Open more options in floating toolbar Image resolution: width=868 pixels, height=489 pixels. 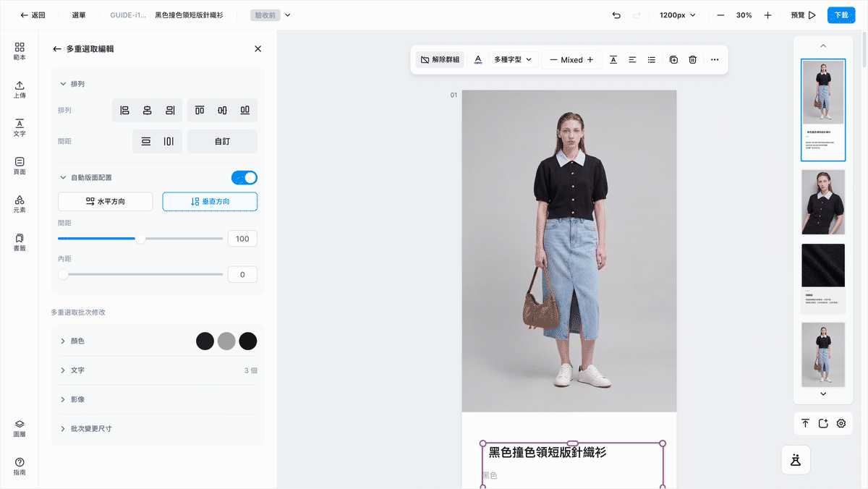[715, 60]
